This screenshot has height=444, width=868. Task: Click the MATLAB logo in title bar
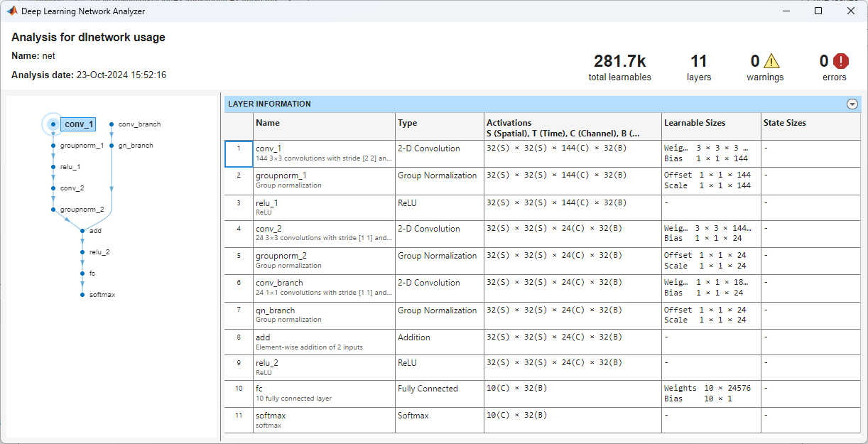(x=12, y=11)
